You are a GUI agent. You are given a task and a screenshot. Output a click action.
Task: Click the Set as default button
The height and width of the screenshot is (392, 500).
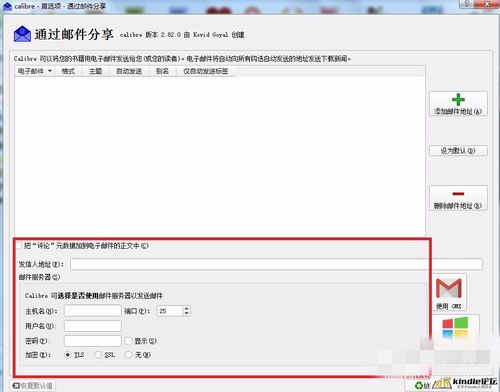point(458,151)
